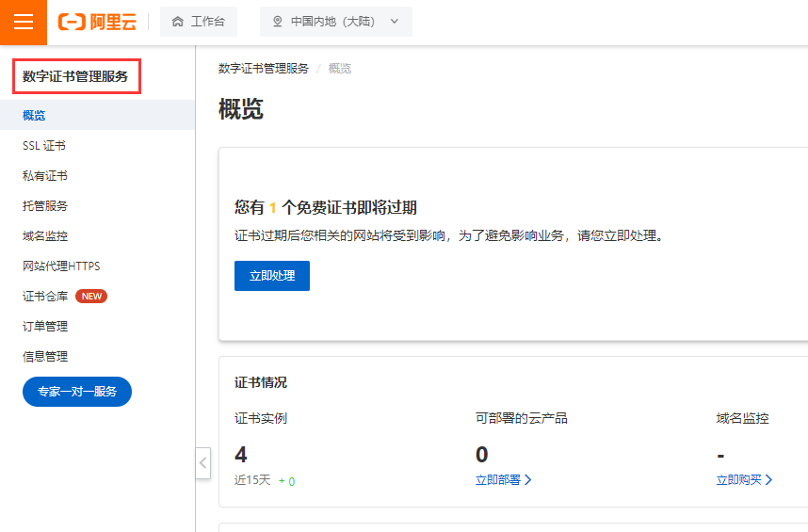Viewport: 808px width, 532px height.
Task: Click the 立即处理 button
Action: (272, 276)
